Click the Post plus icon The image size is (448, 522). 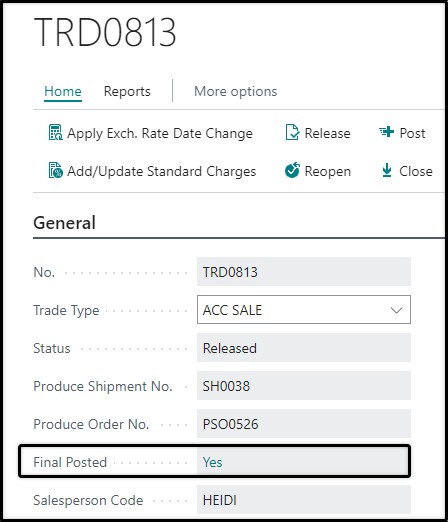(x=387, y=132)
